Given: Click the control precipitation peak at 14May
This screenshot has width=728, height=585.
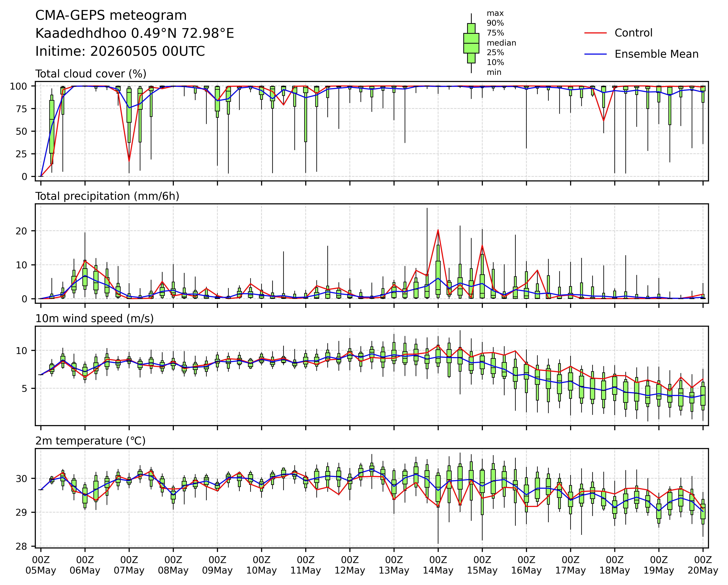Looking at the screenshot, I should click(x=438, y=230).
